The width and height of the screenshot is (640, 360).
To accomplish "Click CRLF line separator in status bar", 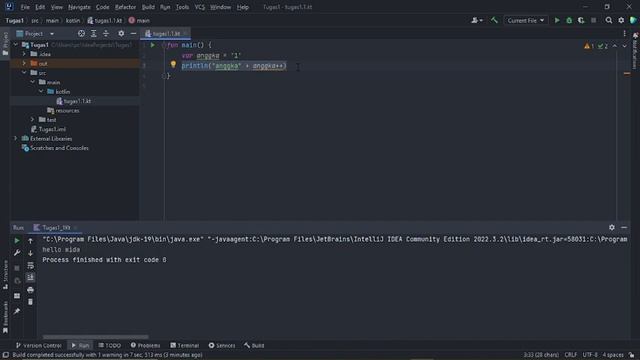I will 571,355.
